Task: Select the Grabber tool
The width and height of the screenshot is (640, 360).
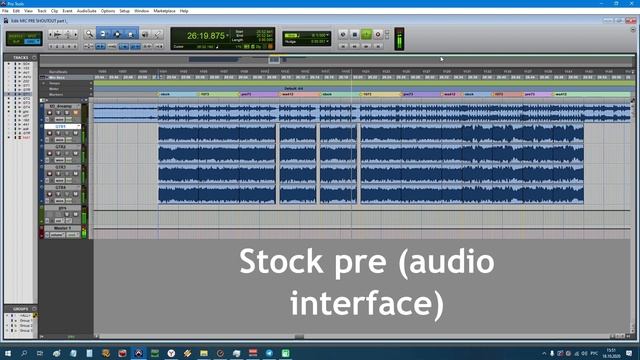Action: (x=131, y=34)
